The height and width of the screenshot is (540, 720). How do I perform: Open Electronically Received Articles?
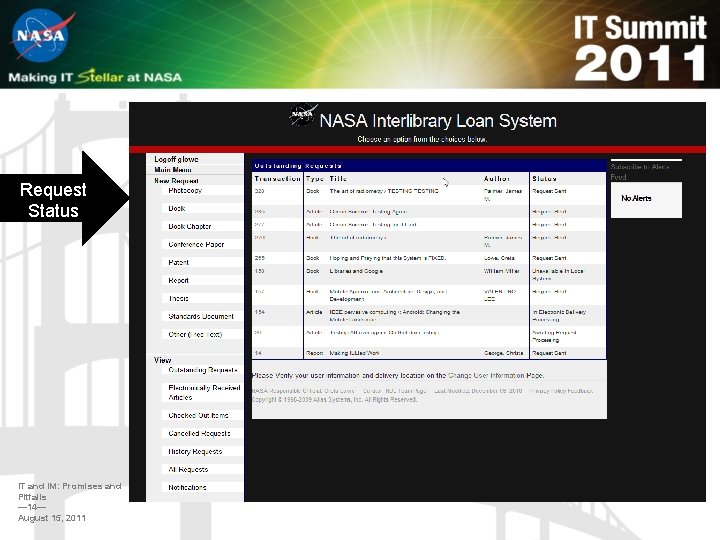pyautogui.click(x=204, y=393)
